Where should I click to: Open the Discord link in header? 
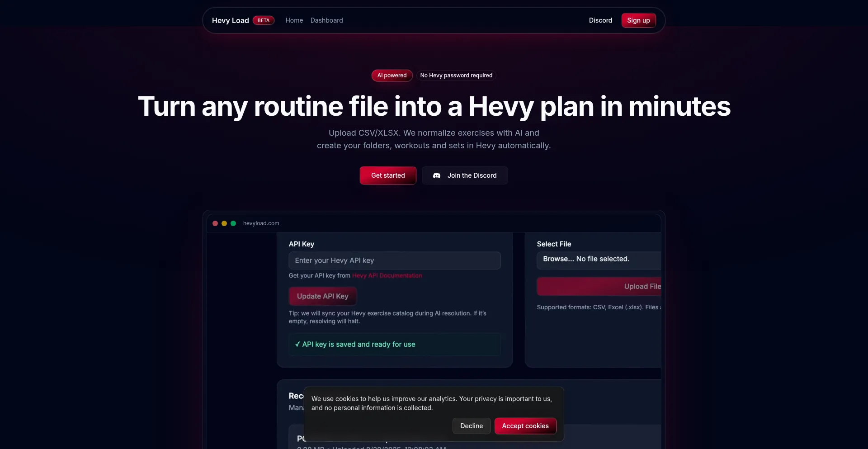pyautogui.click(x=600, y=20)
